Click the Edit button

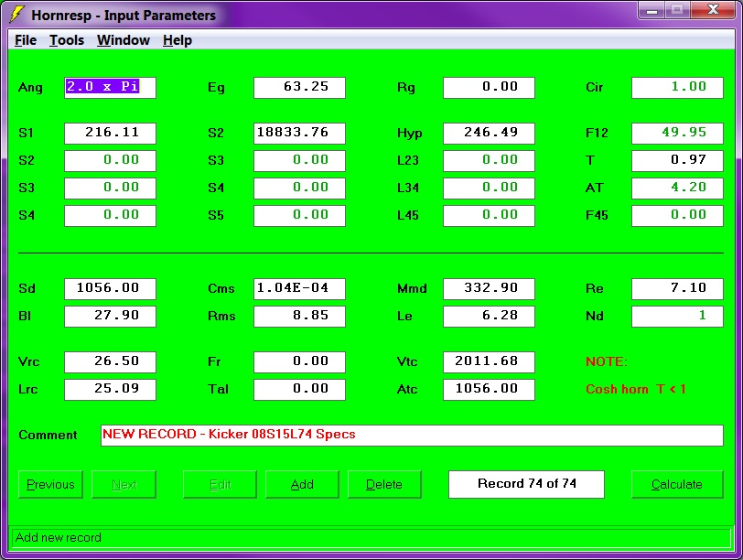pyautogui.click(x=220, y=484)
